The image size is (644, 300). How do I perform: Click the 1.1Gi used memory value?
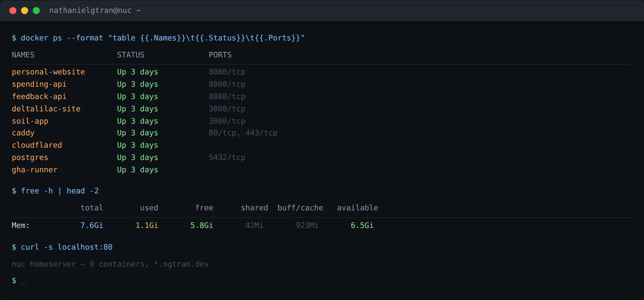click(x=147, y=225)
